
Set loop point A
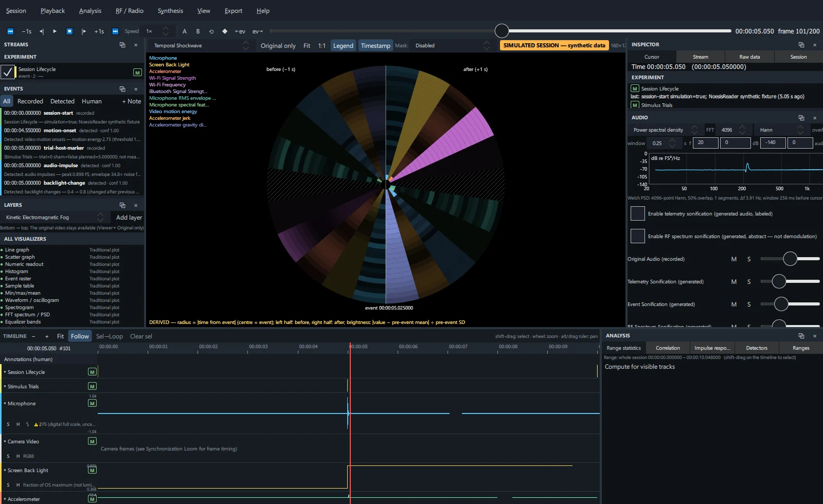[185, 31]
